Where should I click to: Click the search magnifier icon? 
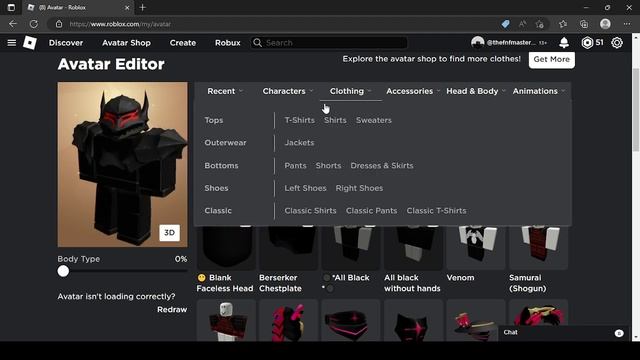(257, 42)
